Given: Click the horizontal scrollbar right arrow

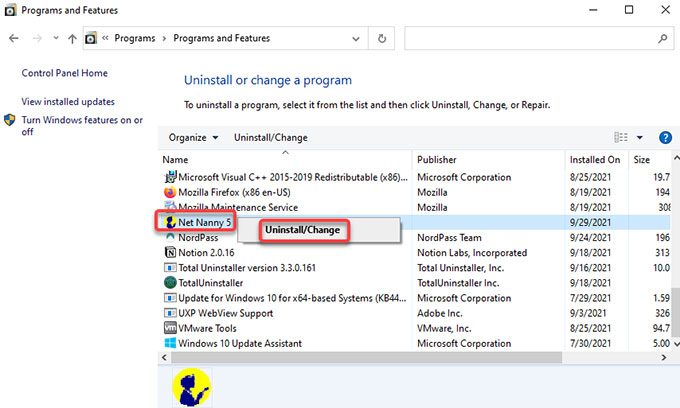Looking at the screenshot, I should click(x=664, y=358).
